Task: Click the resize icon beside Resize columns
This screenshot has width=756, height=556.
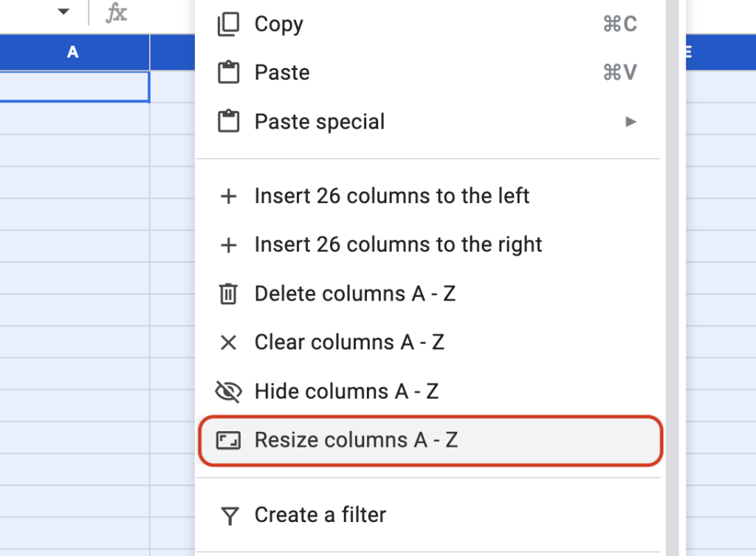Action: [229, 439]
